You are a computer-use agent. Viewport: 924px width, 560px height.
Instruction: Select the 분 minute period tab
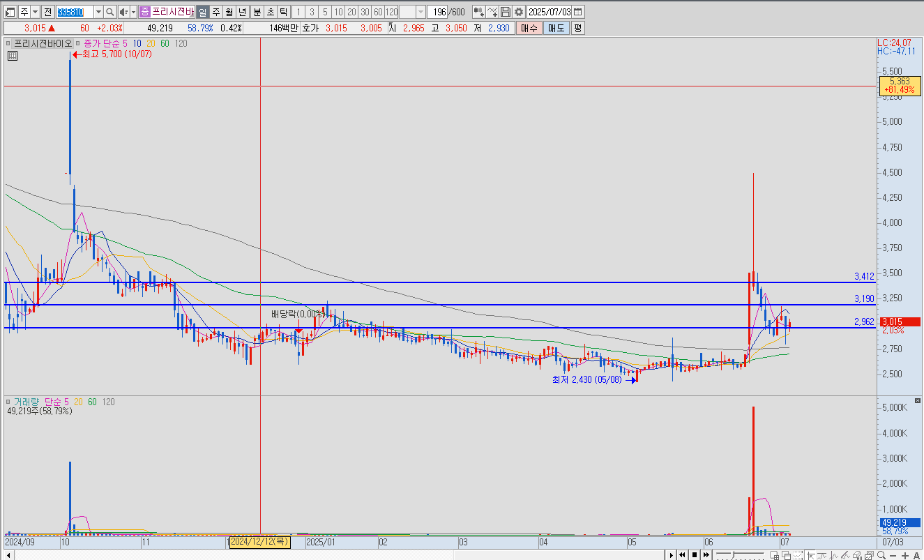[x=257, y=12]
